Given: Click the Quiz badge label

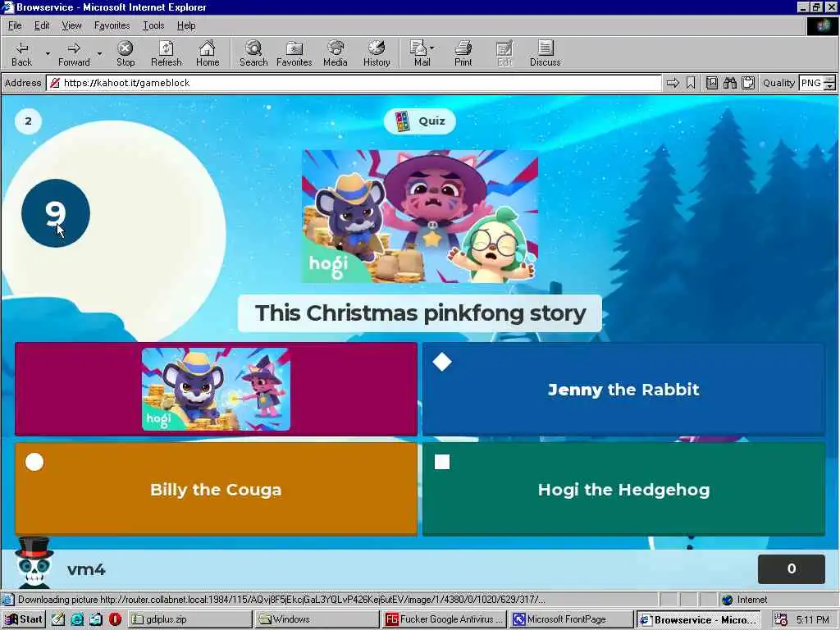Looking at the screenshot, I should pyautogui.click(x=420, y=121).
